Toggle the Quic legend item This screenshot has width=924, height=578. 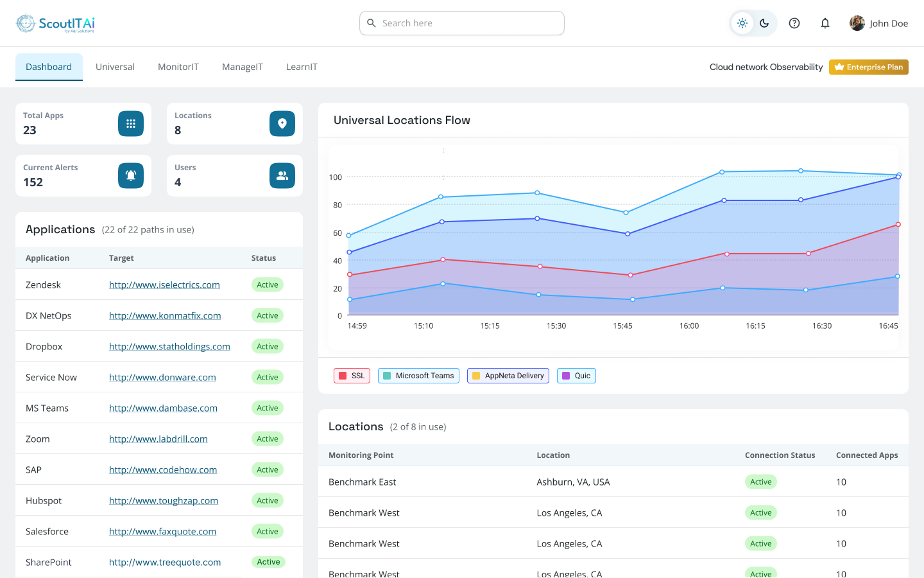[576, 376]
